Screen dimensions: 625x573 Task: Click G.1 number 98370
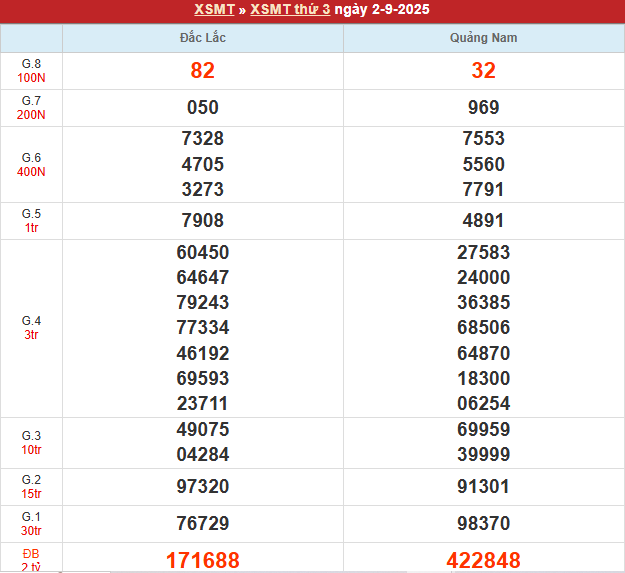(483, 523)
